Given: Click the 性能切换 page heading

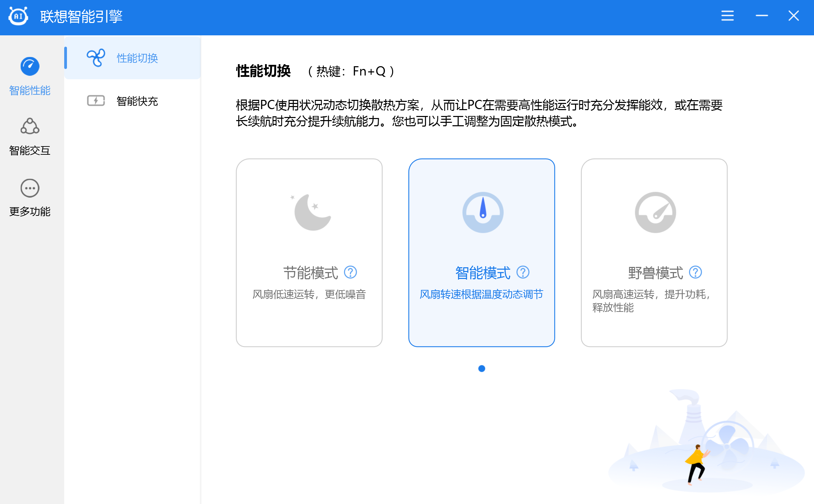Looking at the screenshot, I should (x=263, y=71).
